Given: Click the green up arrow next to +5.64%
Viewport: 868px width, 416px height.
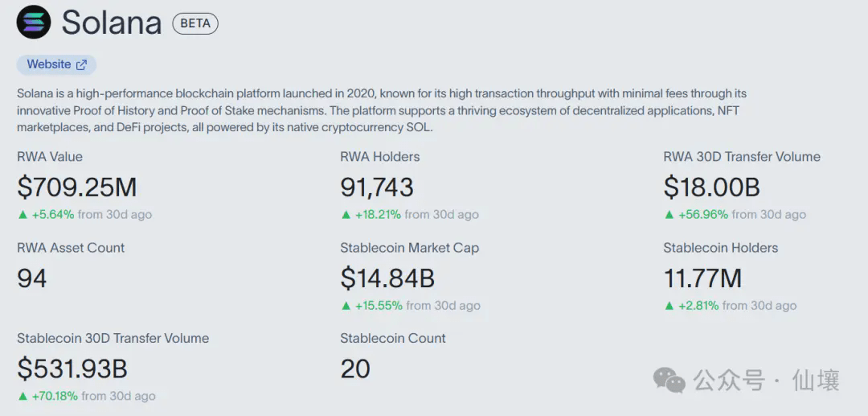Looking at the screenshot, I should [22, 215].
